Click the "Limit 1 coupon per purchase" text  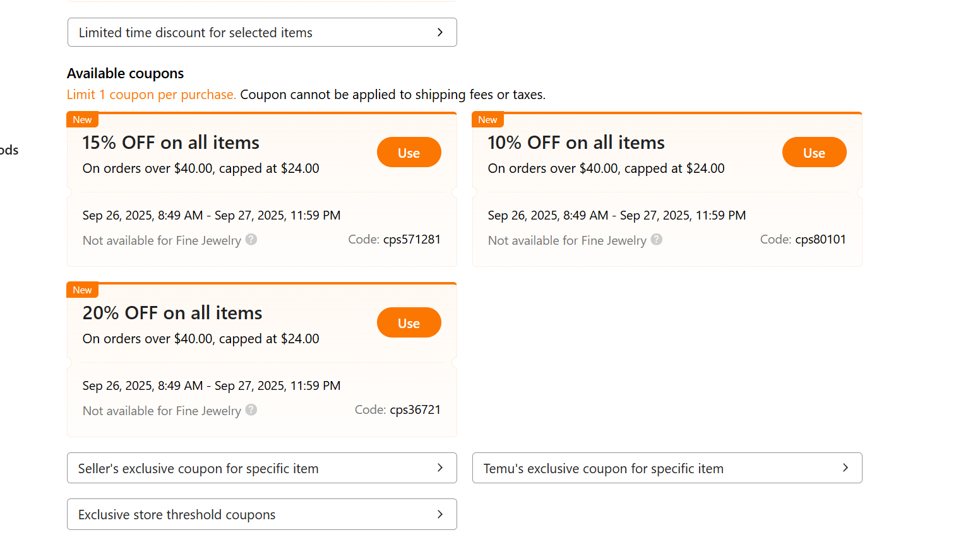pos(152,95)
